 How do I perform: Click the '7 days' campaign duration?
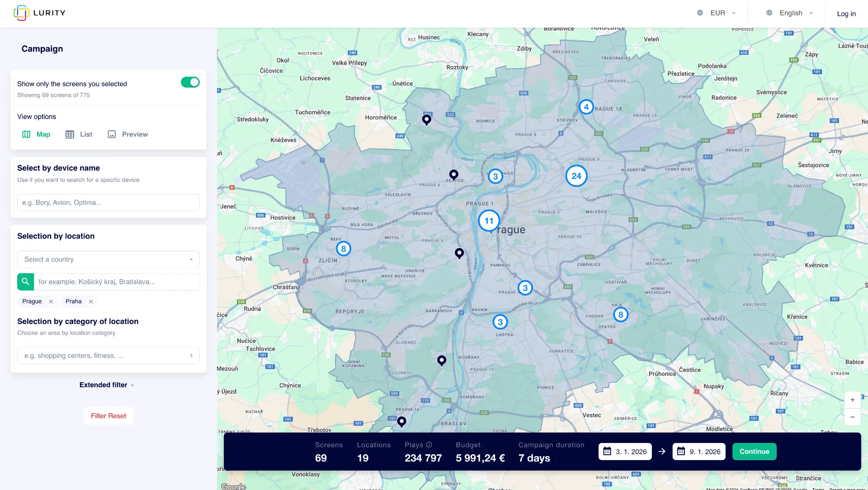click(534, 458)
